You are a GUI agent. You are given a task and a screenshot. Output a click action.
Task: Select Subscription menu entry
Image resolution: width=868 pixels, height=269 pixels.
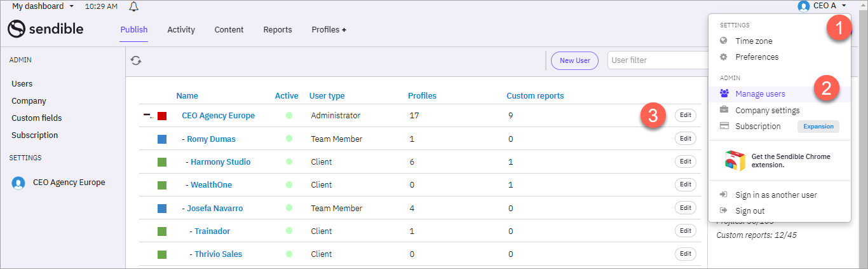(x=757, y=126)
